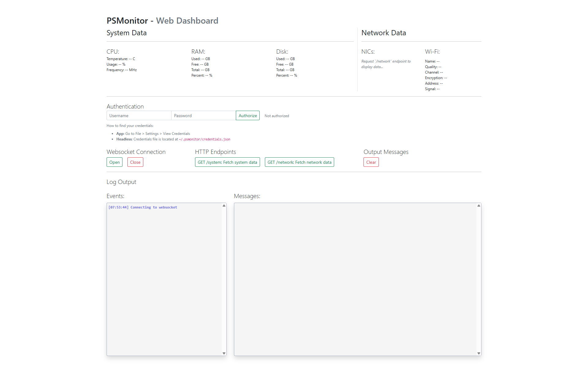Click the Authorize button

[x=247, y=115]
